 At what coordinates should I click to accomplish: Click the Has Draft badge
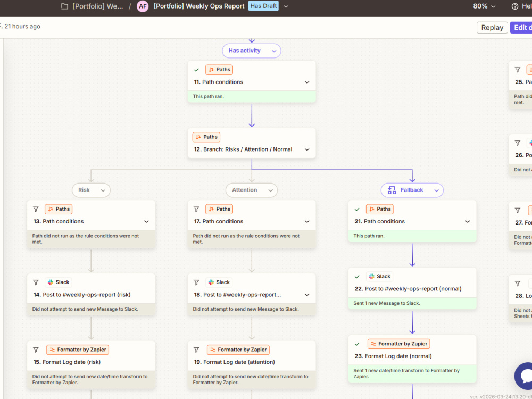(263, 6)
